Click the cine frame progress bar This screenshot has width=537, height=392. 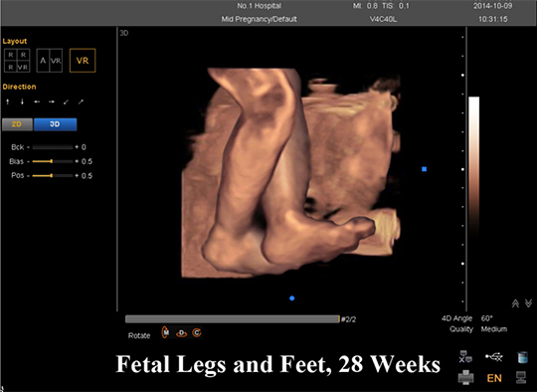[232, 319]
